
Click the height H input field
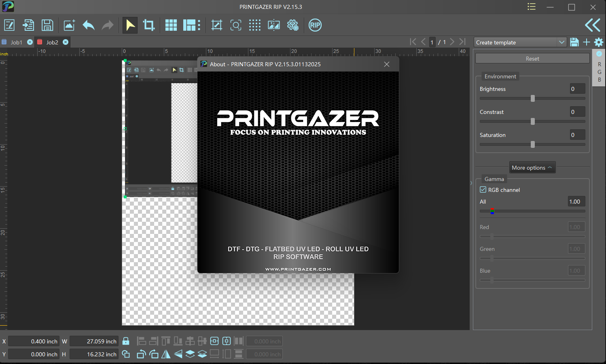[94, 354]
